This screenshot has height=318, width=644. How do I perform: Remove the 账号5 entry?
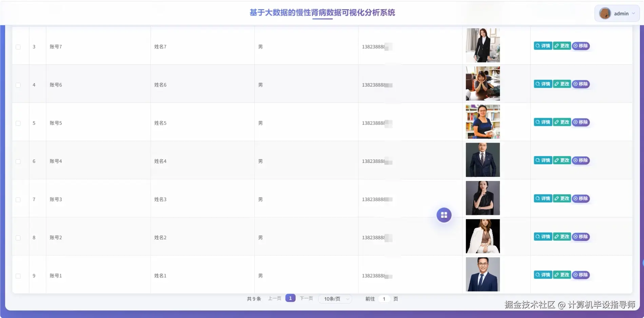coord(581,122)
